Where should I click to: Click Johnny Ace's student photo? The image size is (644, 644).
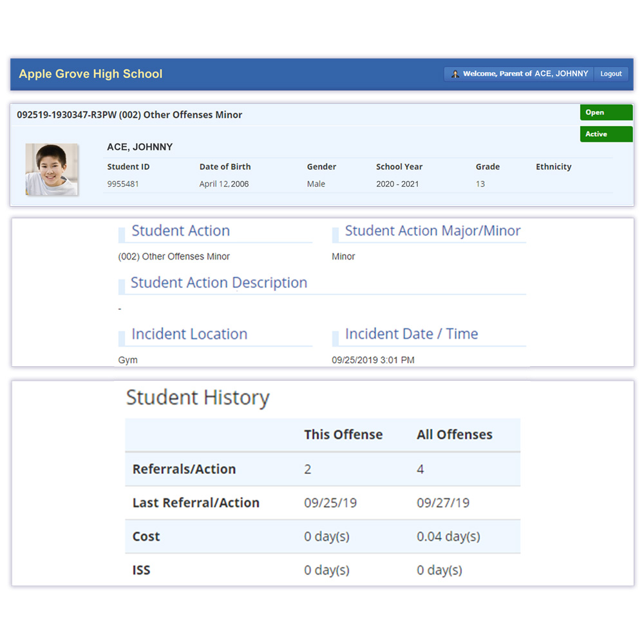tap(52, 169)
